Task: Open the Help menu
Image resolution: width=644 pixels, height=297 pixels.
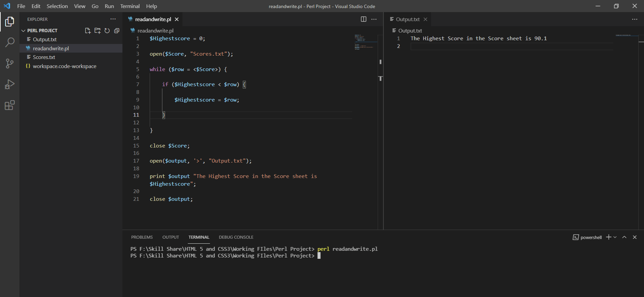Action: coord(151,6)
